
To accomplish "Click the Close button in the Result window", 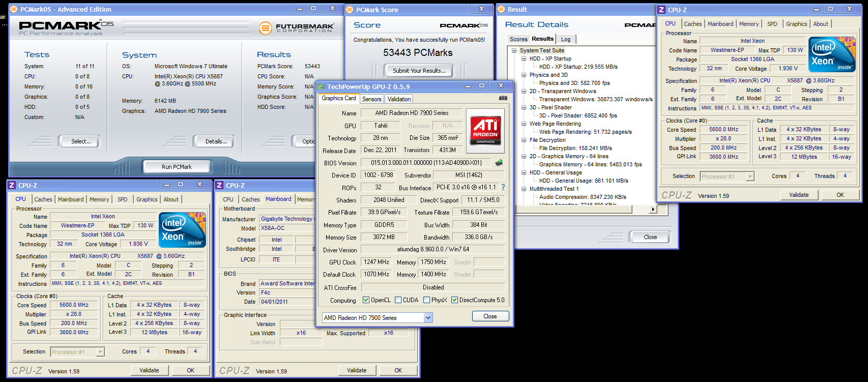I will click(650, 237).
